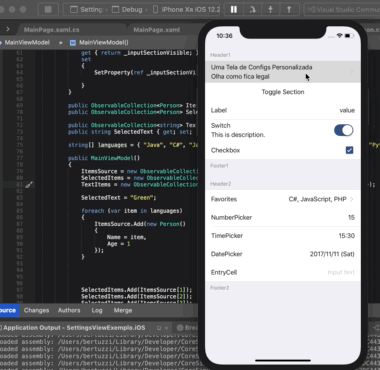Click the 10:36 clock in simulator
This screenshot has width=380, height=370.
(x=224, y=36)
